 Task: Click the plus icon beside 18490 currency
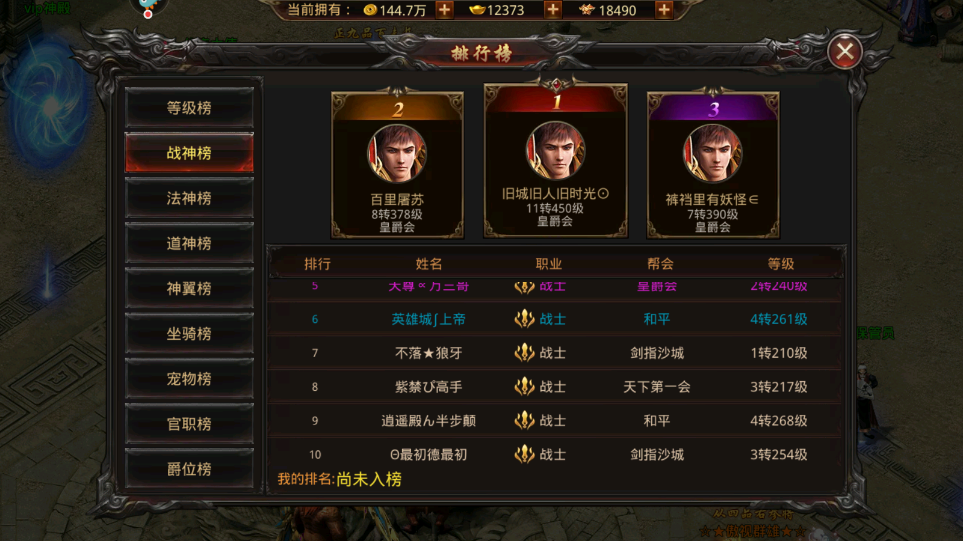click(664, 10)
